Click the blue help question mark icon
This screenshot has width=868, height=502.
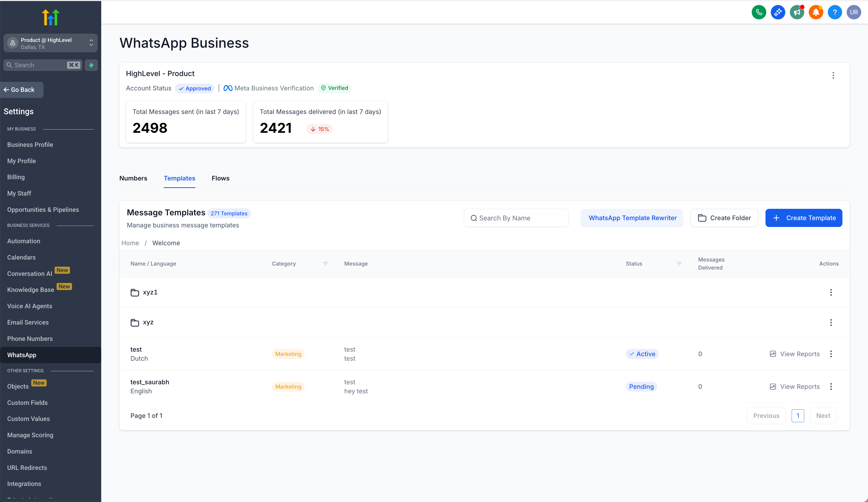[835, 12]
